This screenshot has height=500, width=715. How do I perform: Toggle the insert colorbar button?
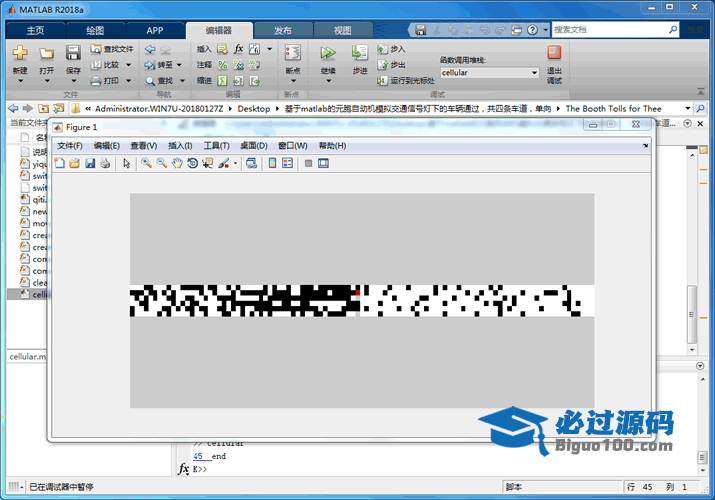272,163
